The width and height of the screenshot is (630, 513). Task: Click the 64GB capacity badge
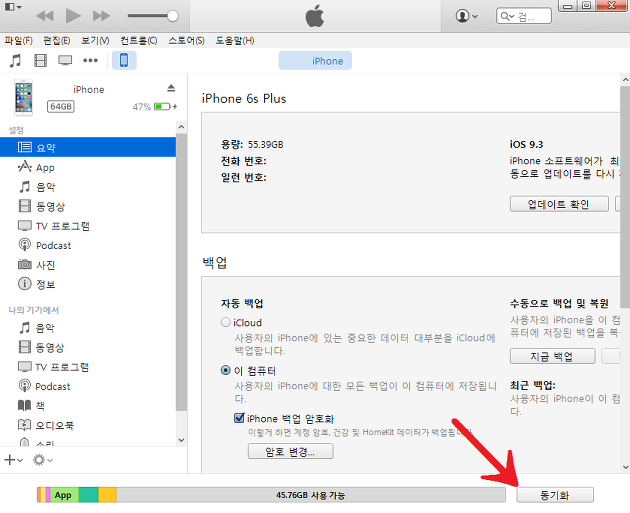pos(61,106)
